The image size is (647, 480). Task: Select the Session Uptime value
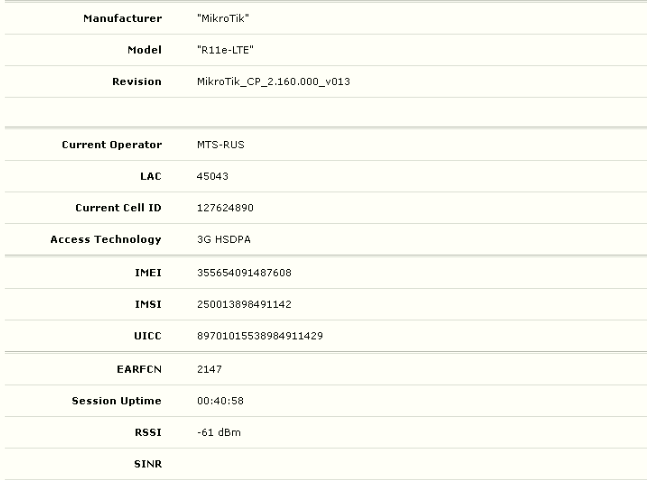pyautogui.click(x=220, y=401)
